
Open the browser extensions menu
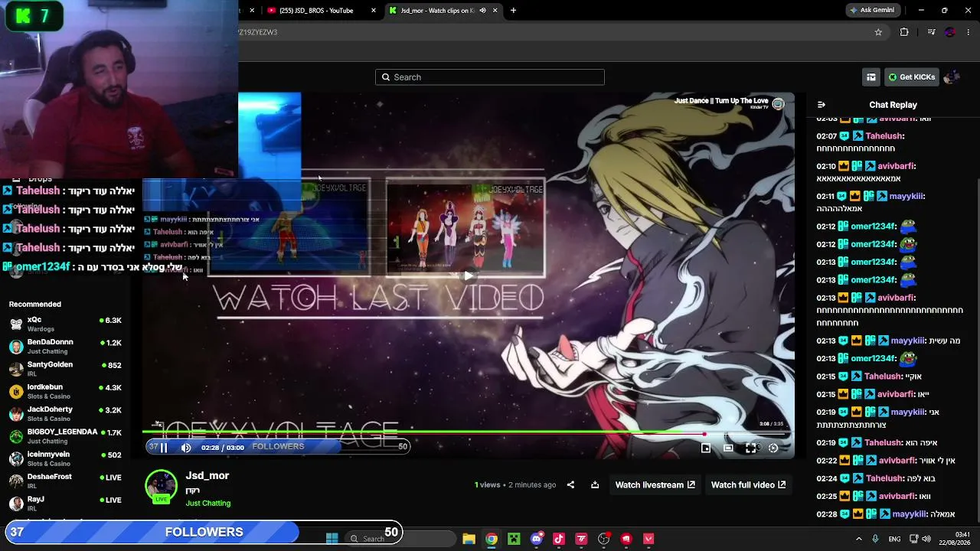click(904, 32)
